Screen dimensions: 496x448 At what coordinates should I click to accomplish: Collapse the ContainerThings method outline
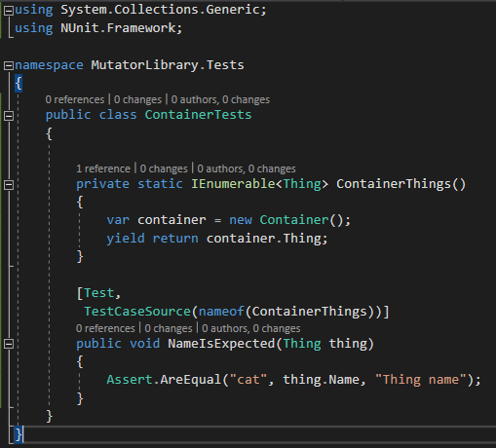pos(9,185)
